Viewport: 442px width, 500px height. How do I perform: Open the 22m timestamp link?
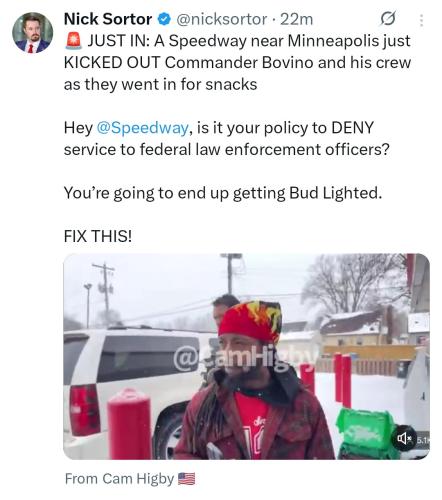pos(297,19)
